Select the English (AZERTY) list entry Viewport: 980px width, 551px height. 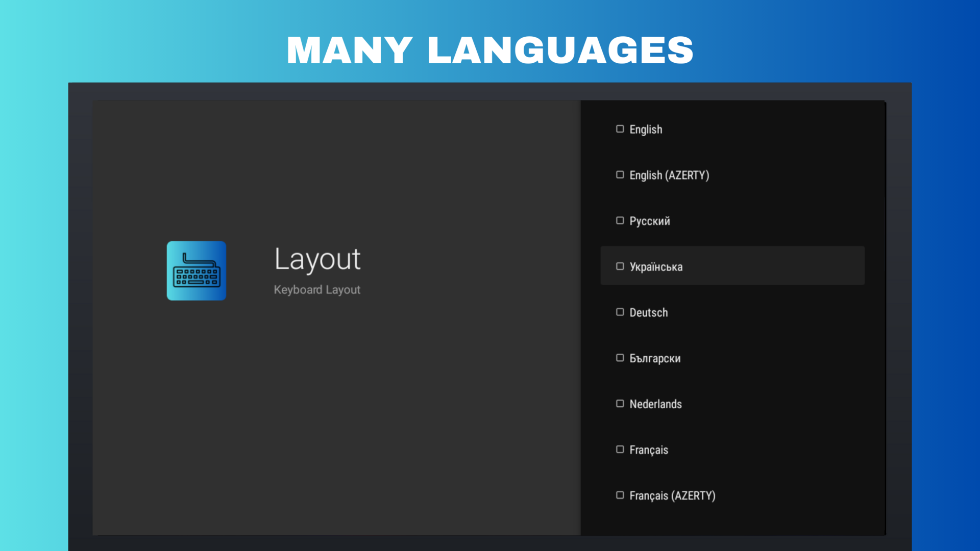(x=669, y=176)
